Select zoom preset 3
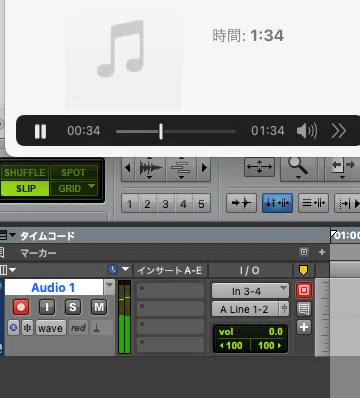Image resolution: width=360 pixels, height=398 pixels. [x=165, y=203]
